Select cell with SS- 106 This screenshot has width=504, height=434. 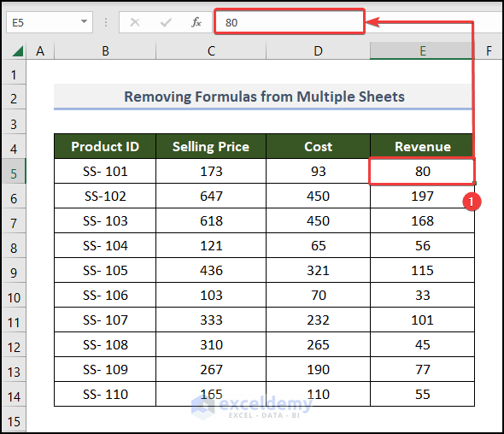coord(105,295)
